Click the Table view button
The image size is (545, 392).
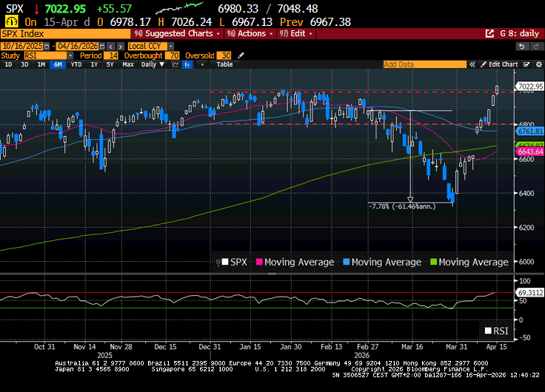(x=224, y=64)
